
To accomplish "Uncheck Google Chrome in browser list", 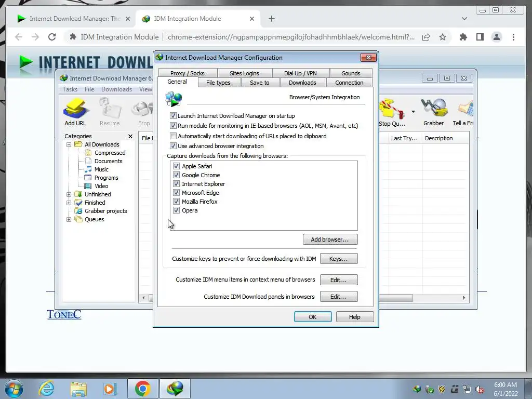I will [176, 175].
